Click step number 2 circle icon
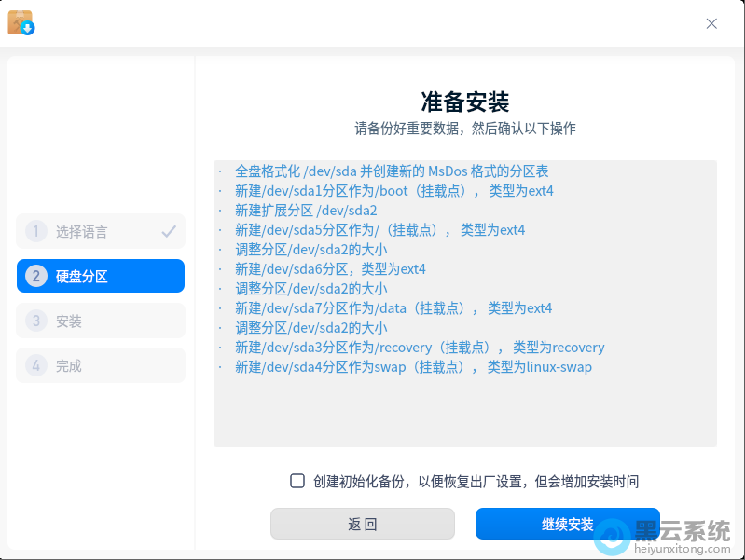The height and width of the screenshot is (560, 745). (36, 276)
